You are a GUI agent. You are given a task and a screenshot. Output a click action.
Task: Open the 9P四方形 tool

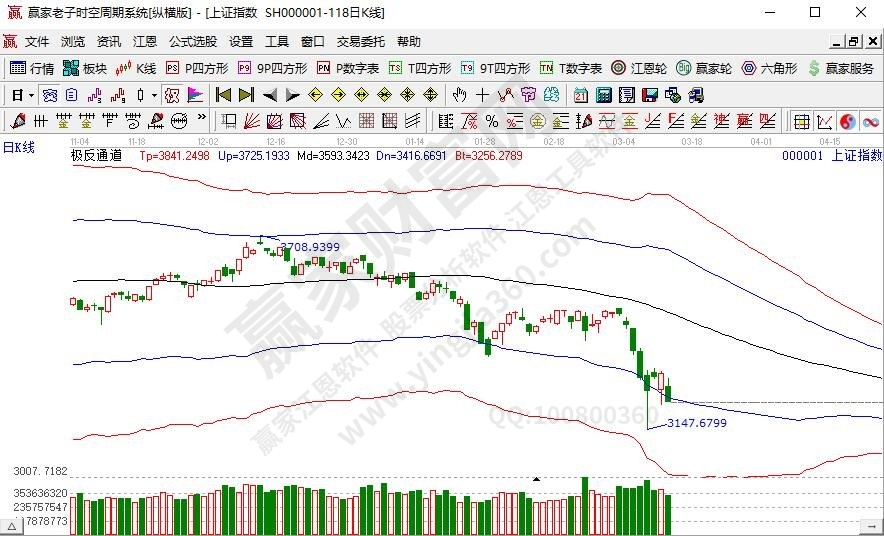(x=272, y=68)
